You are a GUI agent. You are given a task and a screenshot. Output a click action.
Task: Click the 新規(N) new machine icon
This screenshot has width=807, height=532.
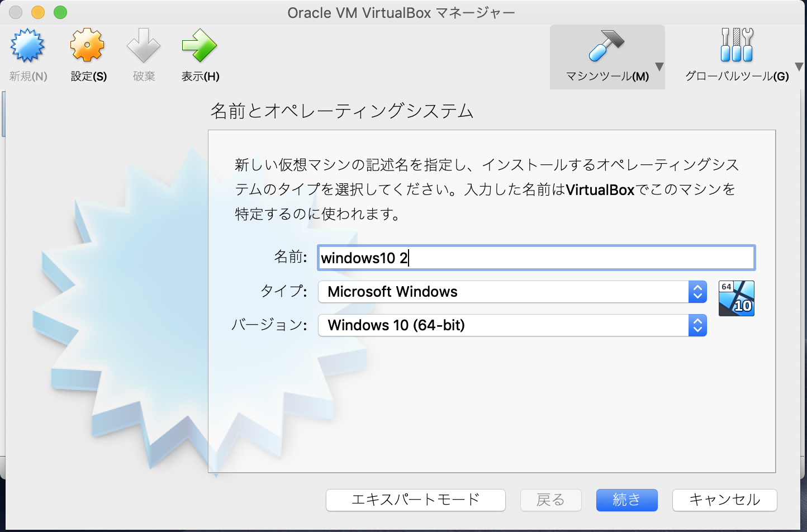(x=27, y=45)
